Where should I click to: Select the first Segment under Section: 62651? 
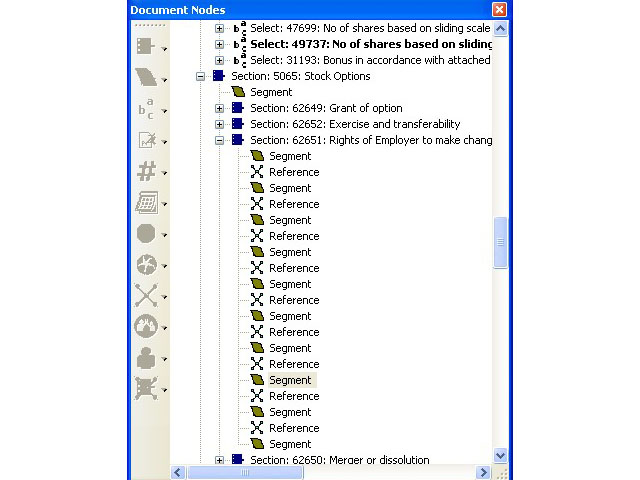[290, 156]
